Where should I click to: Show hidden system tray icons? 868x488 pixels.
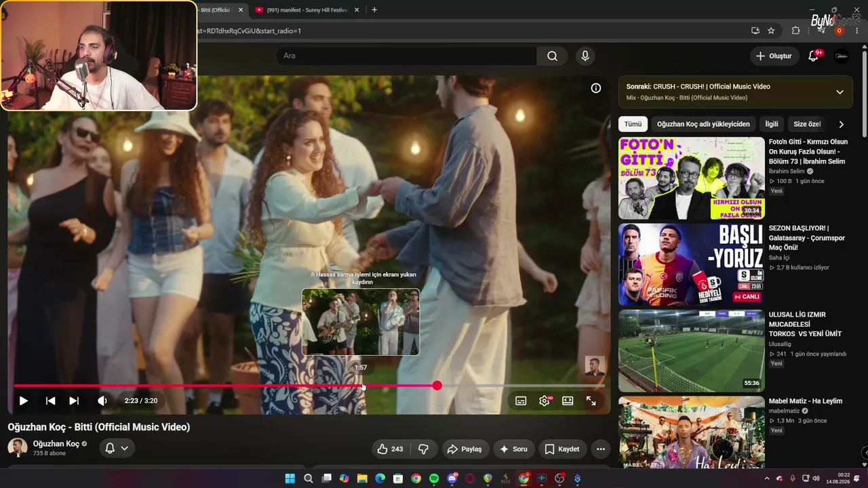767,479
